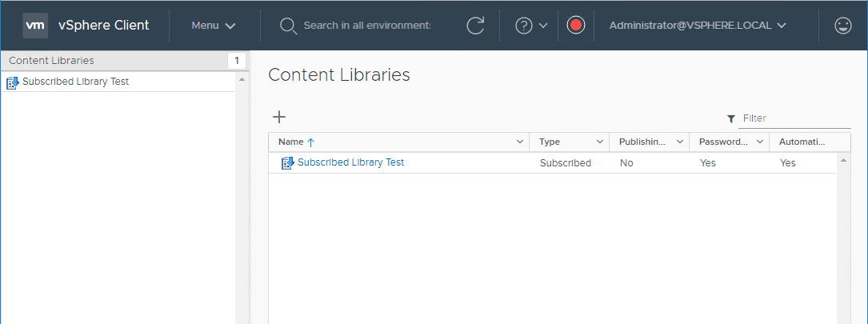Viewport: 868px width, 324px height.
Task: Expand Administrator@VSPHERE.LOCAL user menu
Action: point(697,26)
